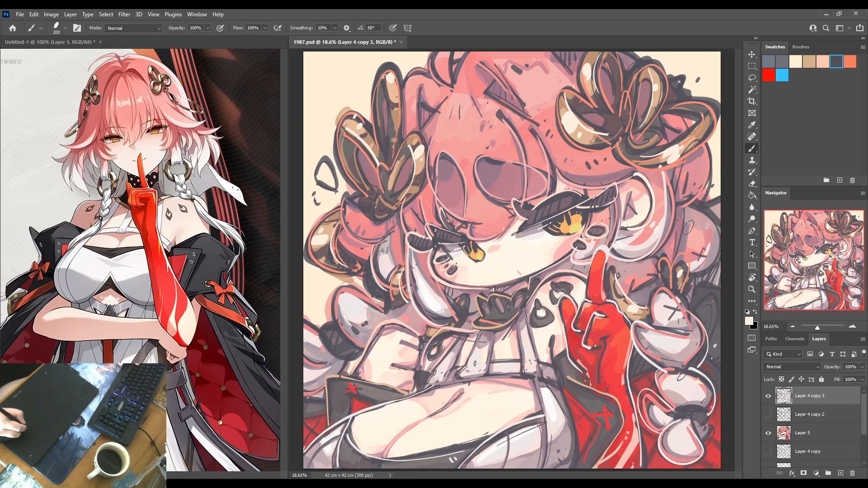The width and height of the screenshot is (868, 488).
Task: Enable airbrush-style build-up
Action: 278,28
